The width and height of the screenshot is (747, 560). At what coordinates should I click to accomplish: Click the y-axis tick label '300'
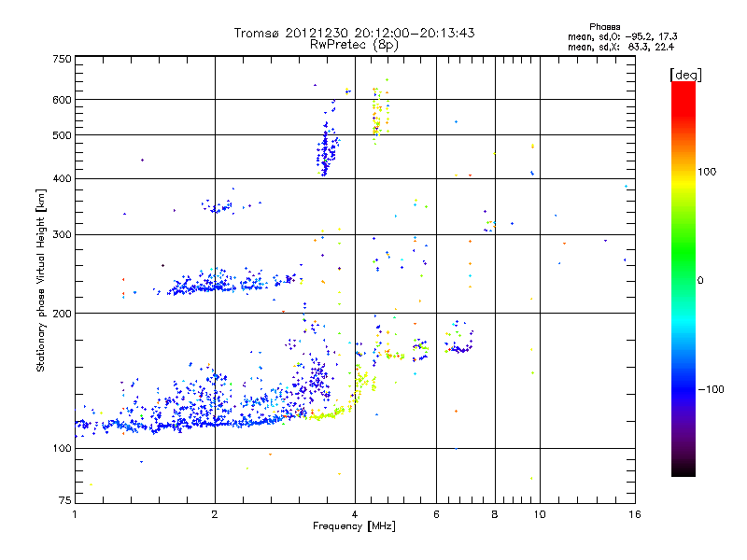[62, 234]
